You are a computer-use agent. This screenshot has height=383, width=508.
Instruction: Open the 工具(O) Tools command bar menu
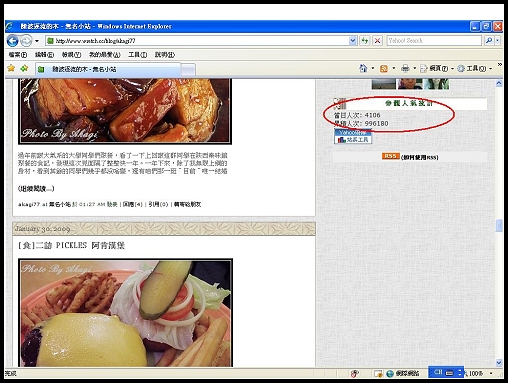click(x=475, y=68)
